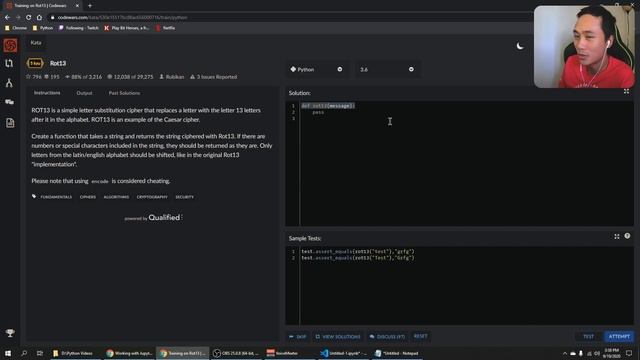Click inside the Sample Tests editor
The width and height of the screenshot is (640, 360).
tap(467, 286)
